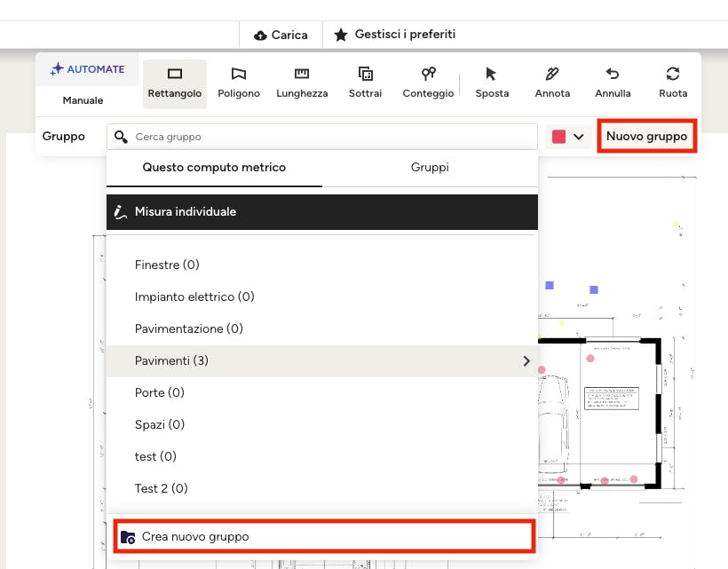The height and width of the screenshot is (569, 728).
Task: Choose the Lunghezza ruler tool
Action: click(x=302, y=83)
